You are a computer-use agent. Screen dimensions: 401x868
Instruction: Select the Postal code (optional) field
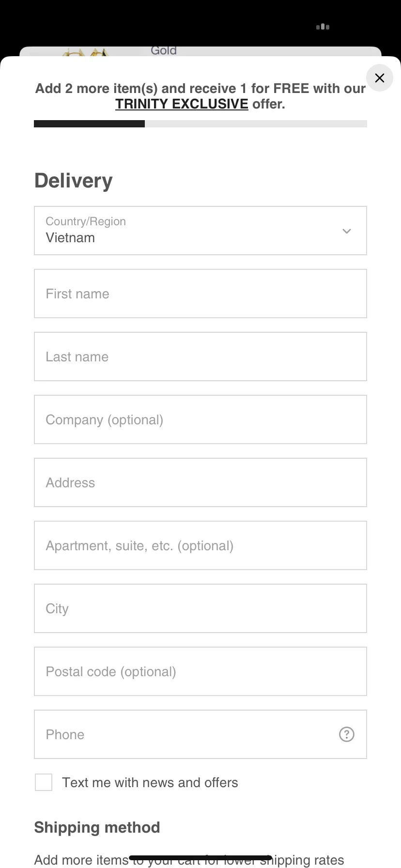200,672
